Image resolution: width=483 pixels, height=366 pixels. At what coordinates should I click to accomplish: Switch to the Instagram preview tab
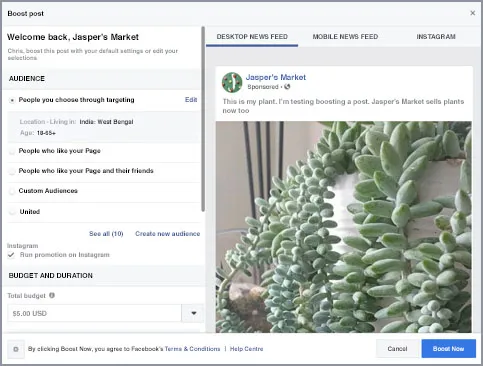click(436, 37)
